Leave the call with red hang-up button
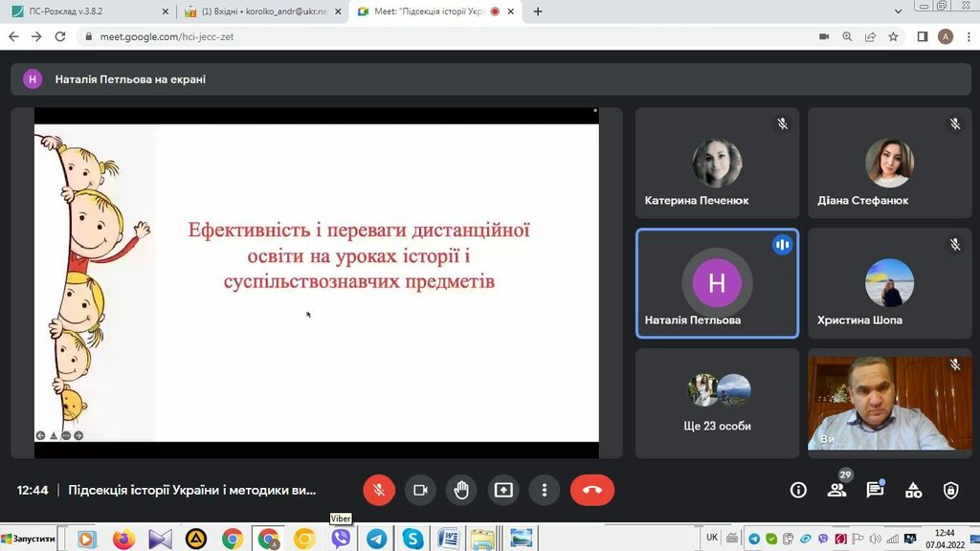This screenshot has width=980, height=551. tap(591, 490)
